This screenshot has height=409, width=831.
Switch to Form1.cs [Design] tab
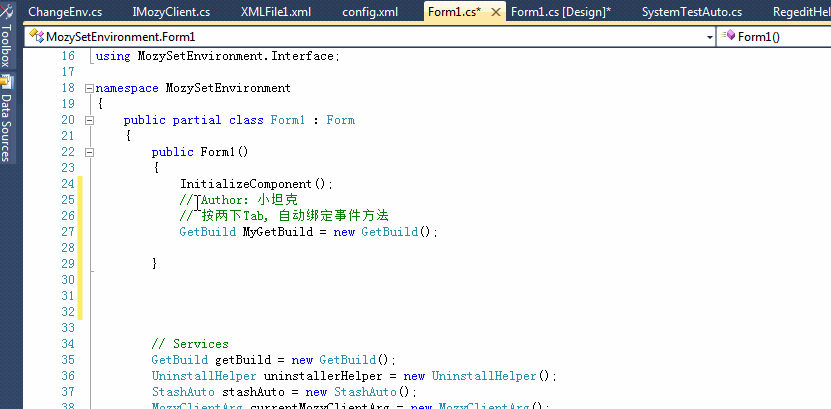pyautogui.click(x=560, y=12)
